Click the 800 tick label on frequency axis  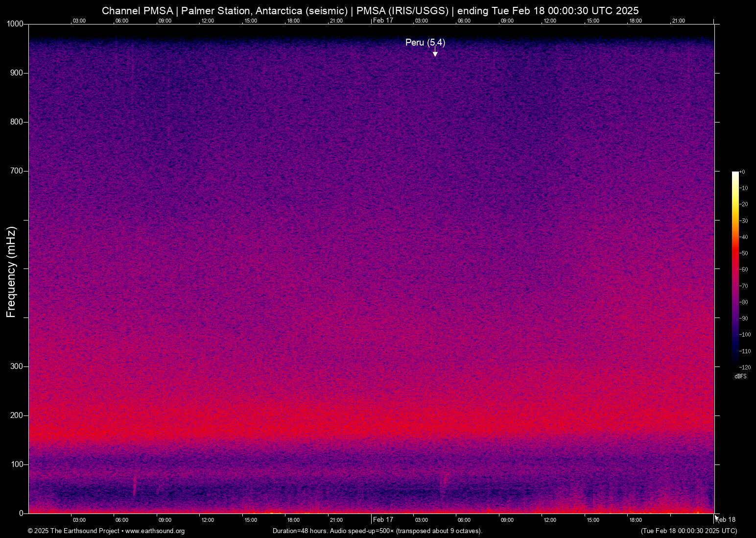coord(17,122)
